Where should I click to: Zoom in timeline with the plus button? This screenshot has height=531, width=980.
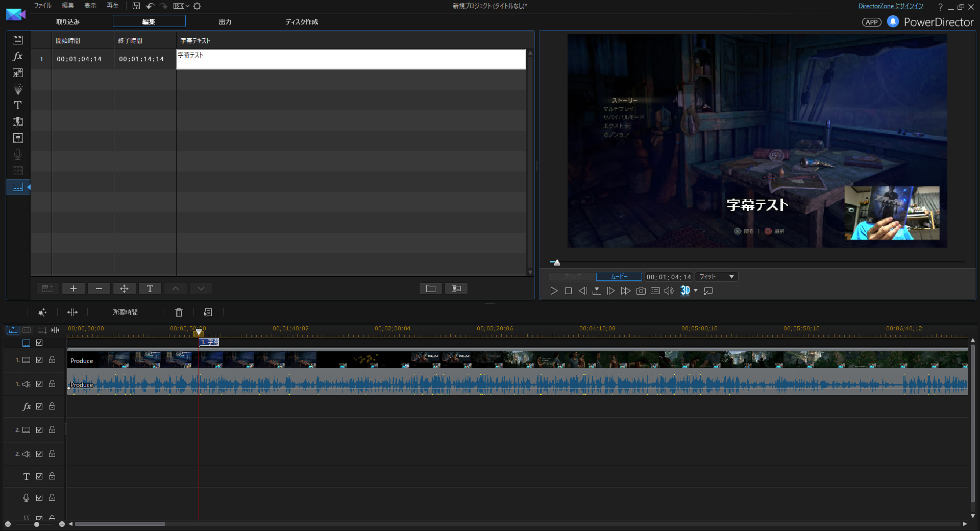(62, 524)
